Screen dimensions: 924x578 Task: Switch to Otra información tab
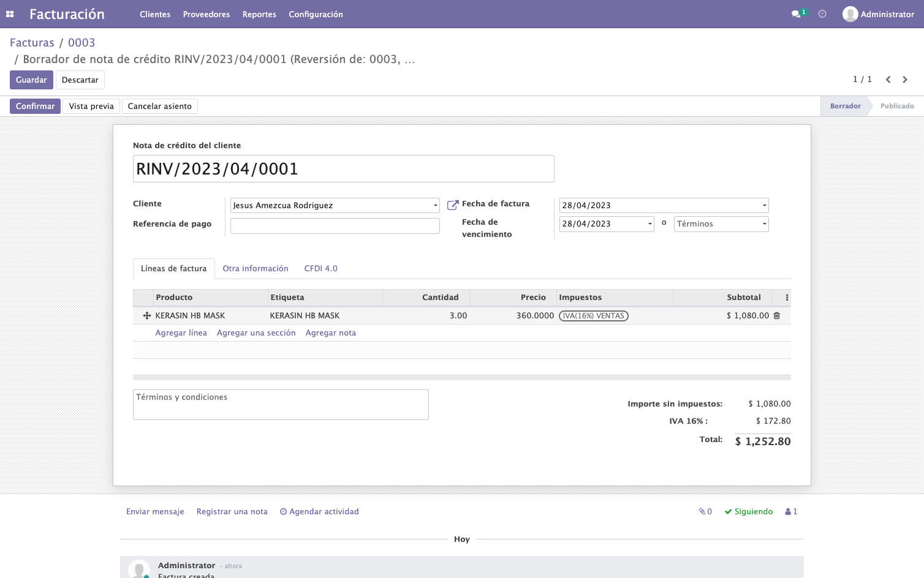pos(256,269)
